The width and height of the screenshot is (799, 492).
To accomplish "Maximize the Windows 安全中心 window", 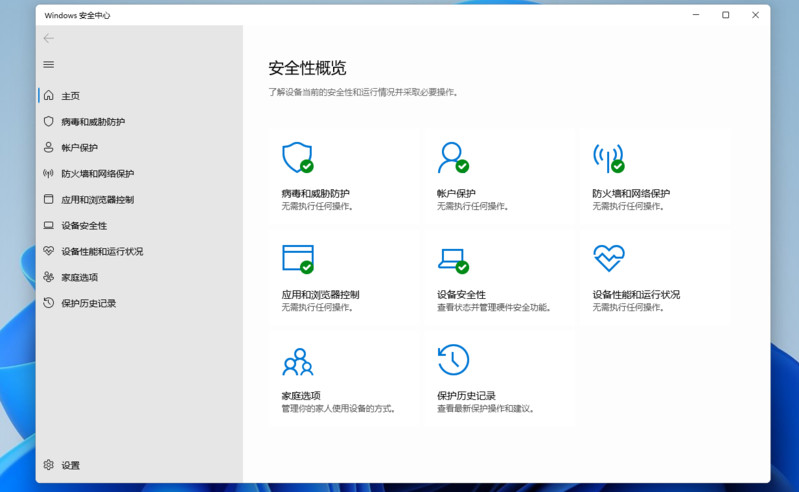I will coord(725,15).
